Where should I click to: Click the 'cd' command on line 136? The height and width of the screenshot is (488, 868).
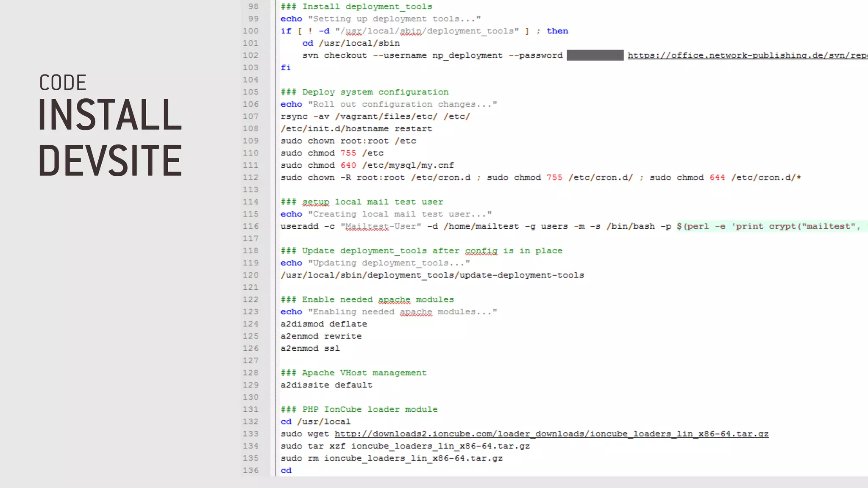[x=286, y=471]
